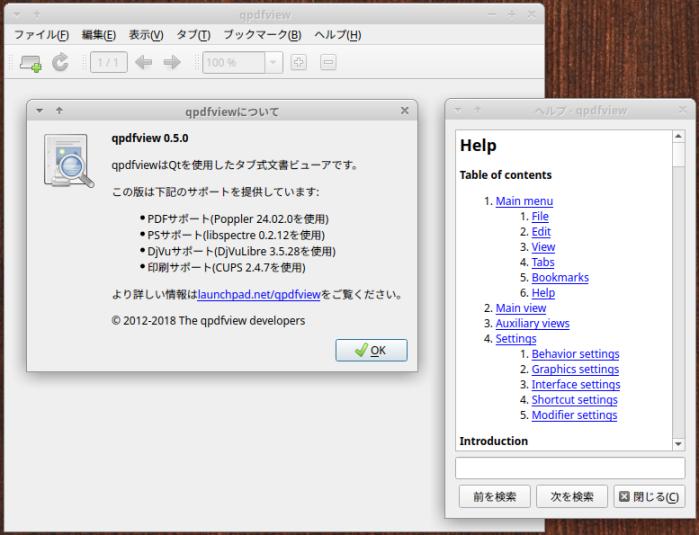Open window menu arrow of the about dialog
Screen dimensions: 699x535
point(40,111)
